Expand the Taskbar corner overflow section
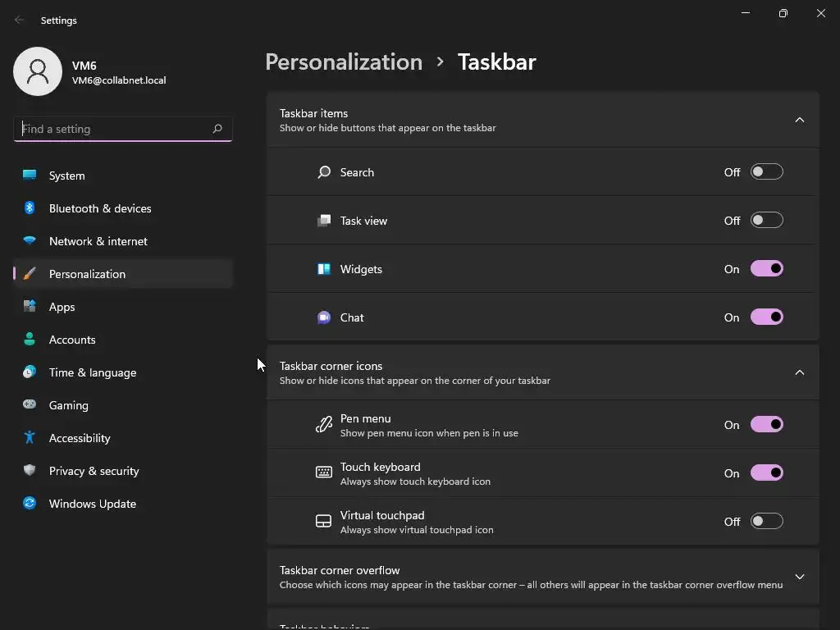 coord(800,577)
